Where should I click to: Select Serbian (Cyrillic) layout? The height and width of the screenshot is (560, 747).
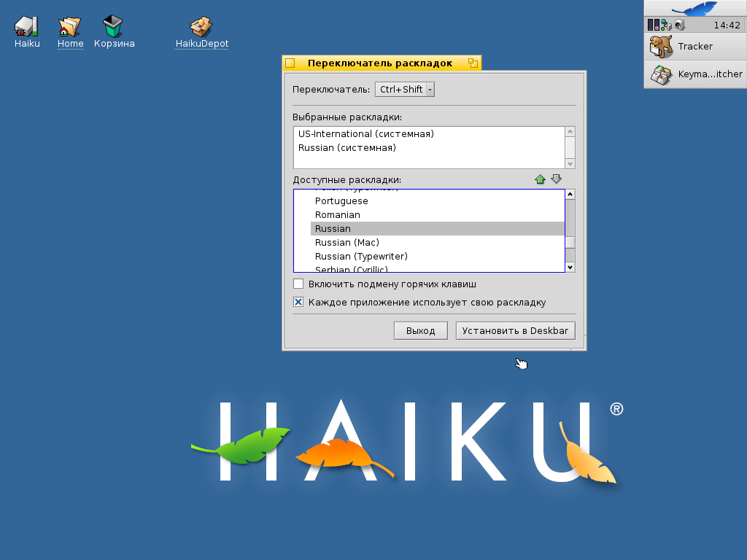[x=438, y=268]
